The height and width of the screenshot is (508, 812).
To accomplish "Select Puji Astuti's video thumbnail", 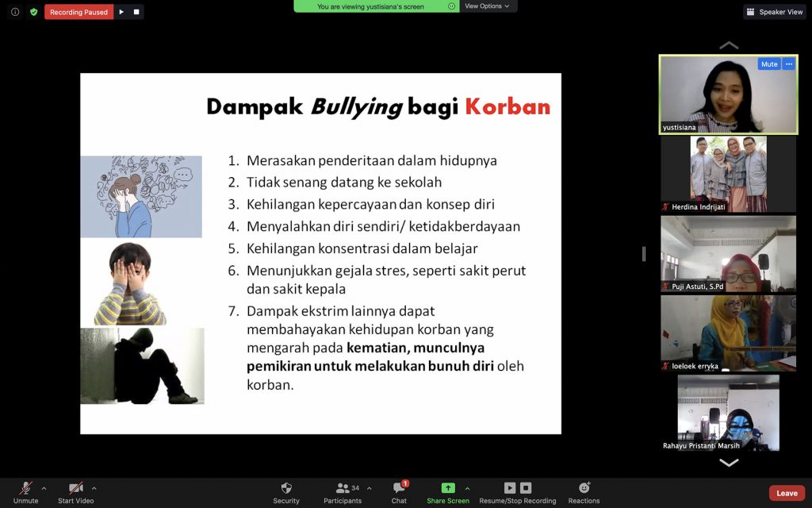I will pos(728,254).
